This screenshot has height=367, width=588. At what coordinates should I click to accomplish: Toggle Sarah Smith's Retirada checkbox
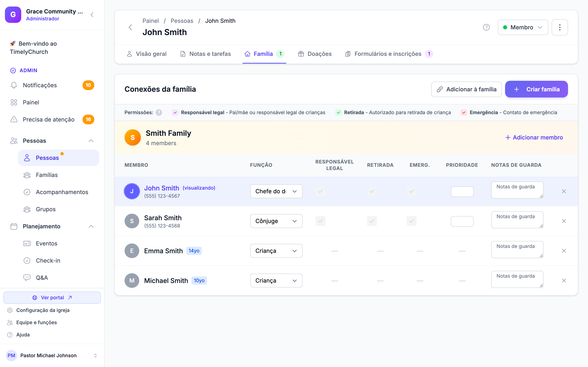372,221
